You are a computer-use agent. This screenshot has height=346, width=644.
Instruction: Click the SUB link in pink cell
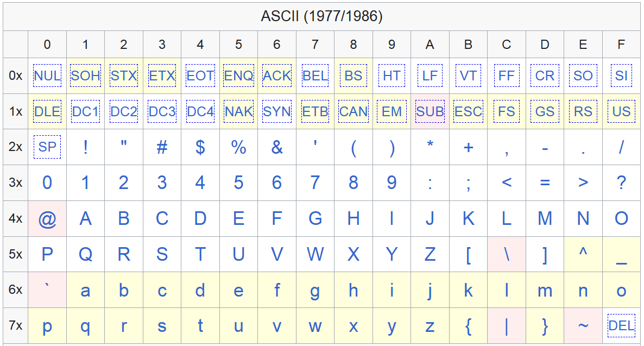430,111
